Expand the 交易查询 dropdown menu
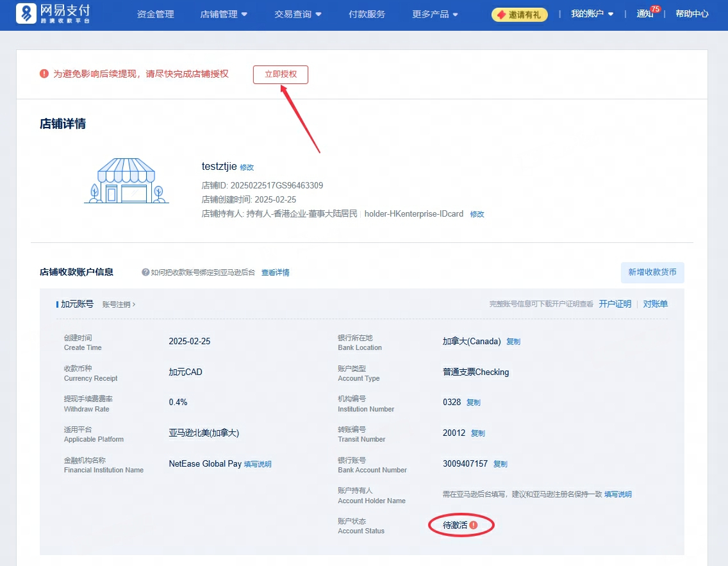The image size is (728, 566). (x=298, y=14)
